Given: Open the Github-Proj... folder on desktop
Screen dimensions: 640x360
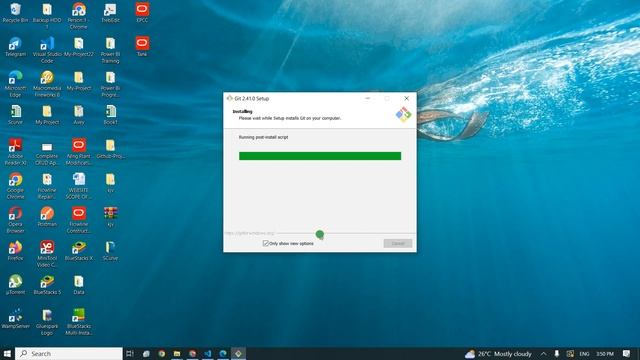Looking at the screenshot, I should 110,149.
